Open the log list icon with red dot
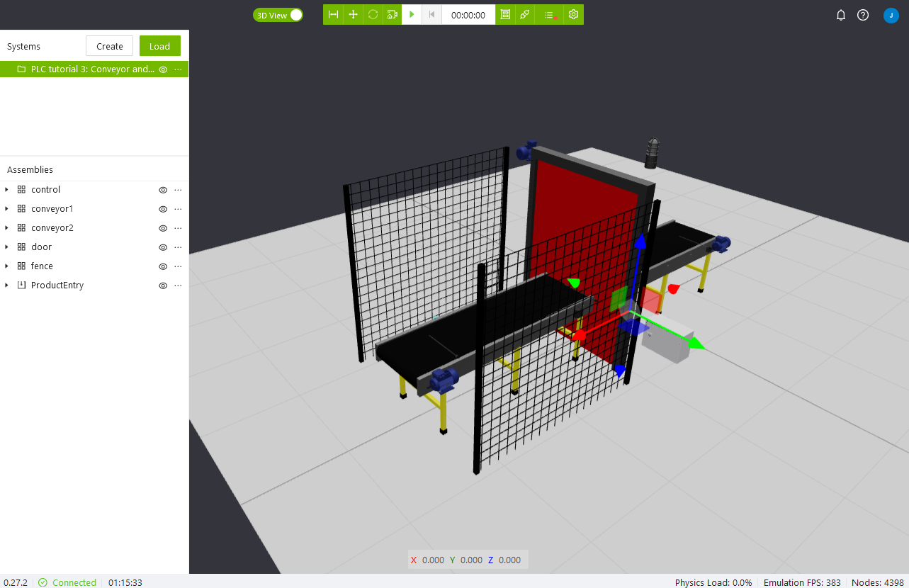The height and width of the screenshot is (588, 909). point(549,15)
